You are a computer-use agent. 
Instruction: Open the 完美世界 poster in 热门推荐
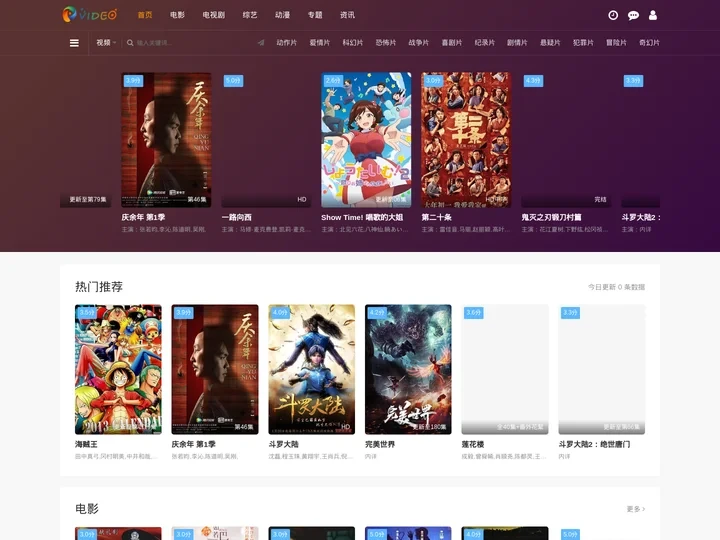(x=408, y=369)
